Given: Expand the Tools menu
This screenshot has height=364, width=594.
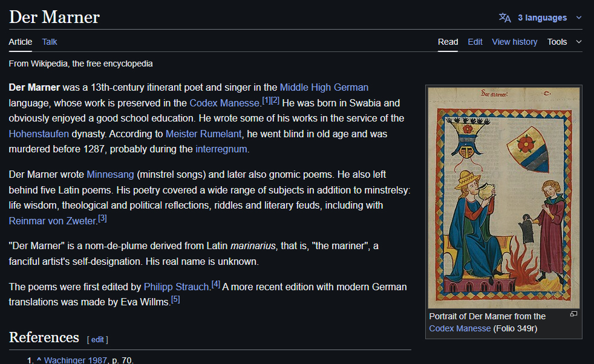Looking at the screenshot, I should pyautogui.click(x=564, y=42).
